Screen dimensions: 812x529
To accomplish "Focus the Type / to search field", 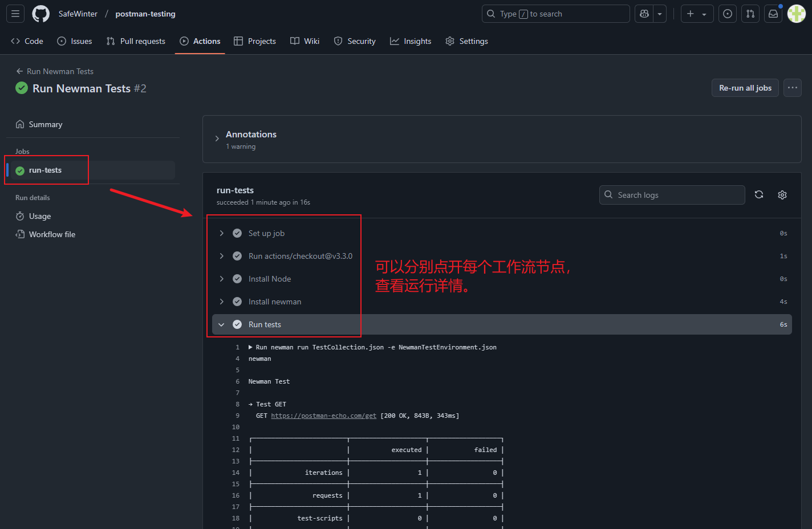I will click(x=556, y=14).
